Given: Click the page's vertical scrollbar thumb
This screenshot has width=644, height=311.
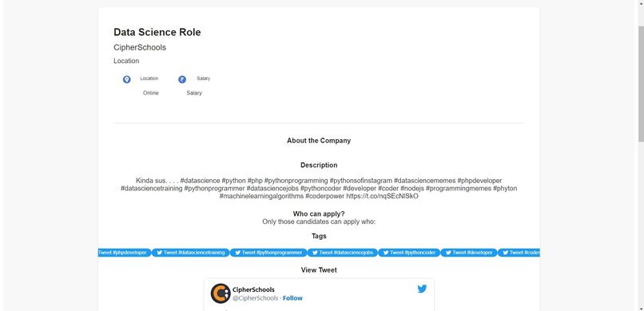Looking at the screenshot, I should 641,84.
